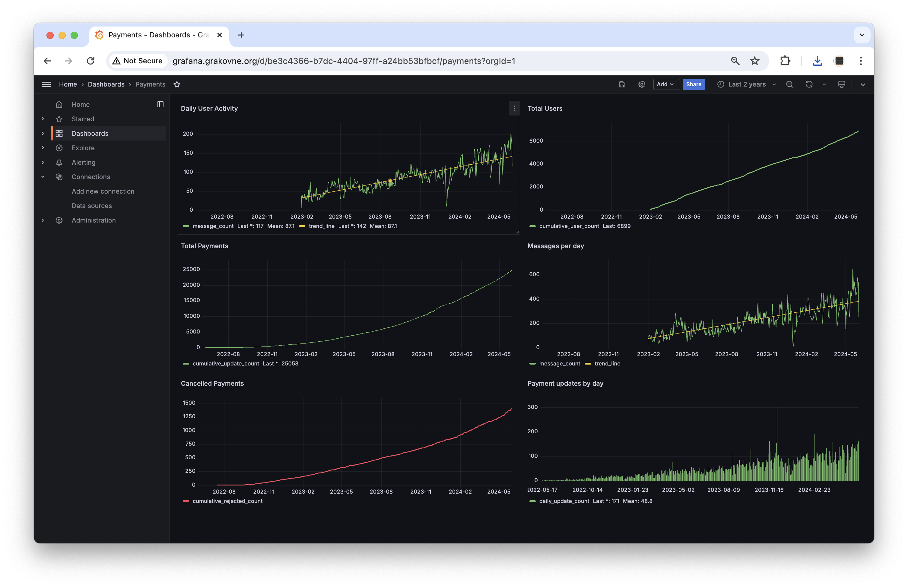This screenshot has height=588, width=908.
Task: Collapse the Connections menu section
Action: (x=43, y=177)
